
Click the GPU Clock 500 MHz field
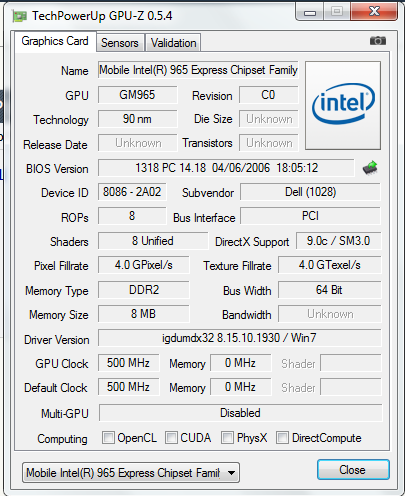pyautogui.click(x=129, y=363)
